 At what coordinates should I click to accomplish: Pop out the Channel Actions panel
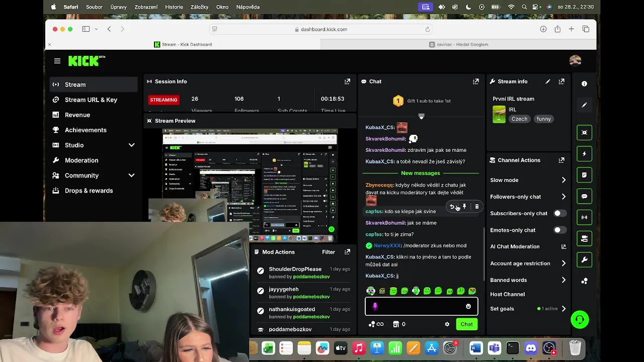(561, 160)
